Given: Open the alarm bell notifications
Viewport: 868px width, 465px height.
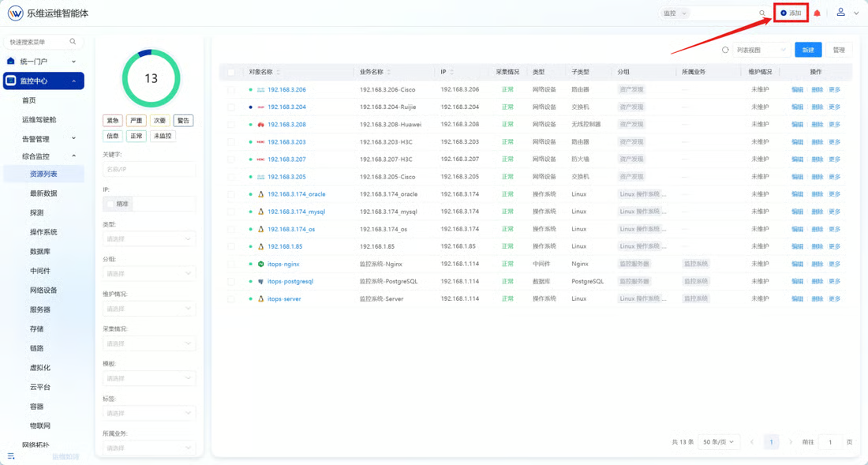Looking at the screenshot, I should pos(817,13).
